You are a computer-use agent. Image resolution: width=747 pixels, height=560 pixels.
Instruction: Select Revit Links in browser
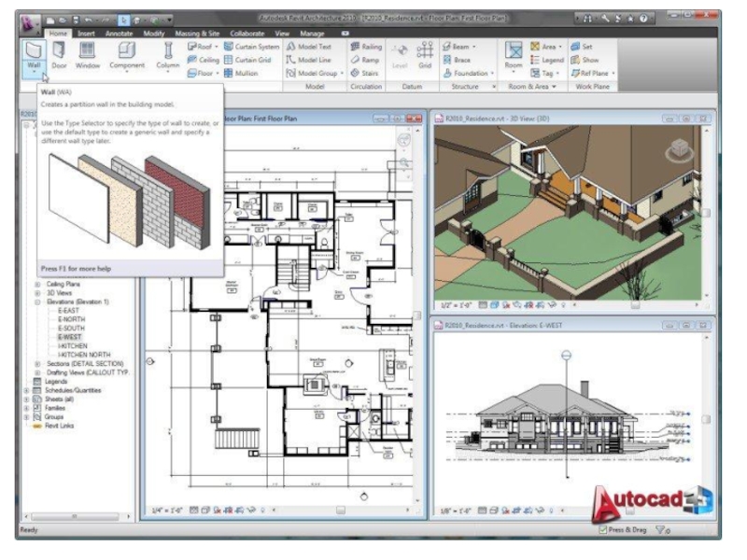(x=59, y=426)
